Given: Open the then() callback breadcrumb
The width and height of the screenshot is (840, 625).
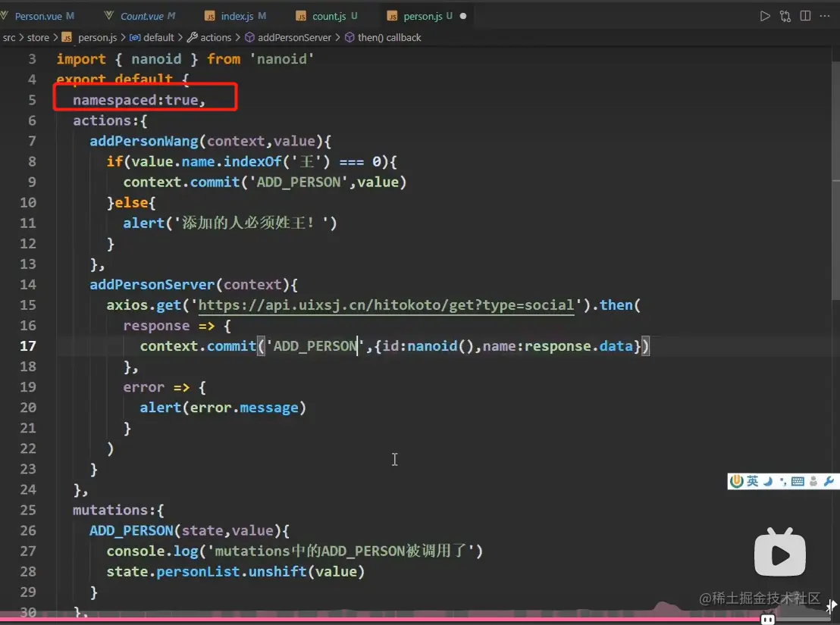Looking at the screenshot, I should [x=383, y=37].
